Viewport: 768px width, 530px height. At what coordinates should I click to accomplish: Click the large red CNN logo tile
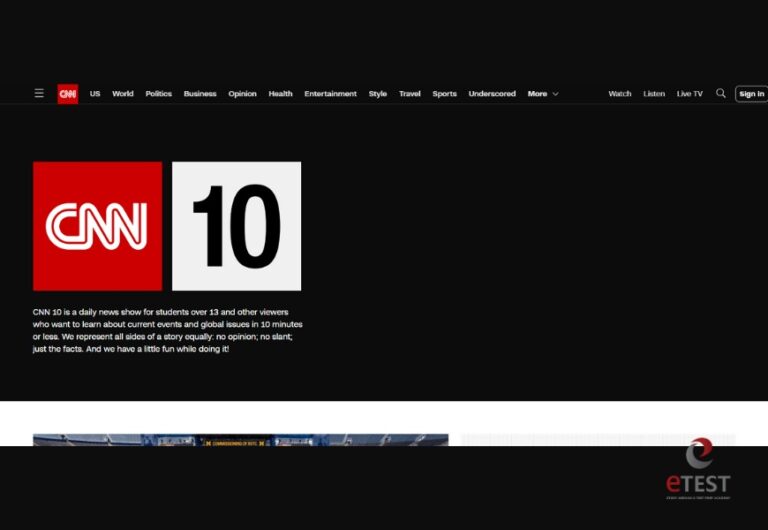click(97, 226)
